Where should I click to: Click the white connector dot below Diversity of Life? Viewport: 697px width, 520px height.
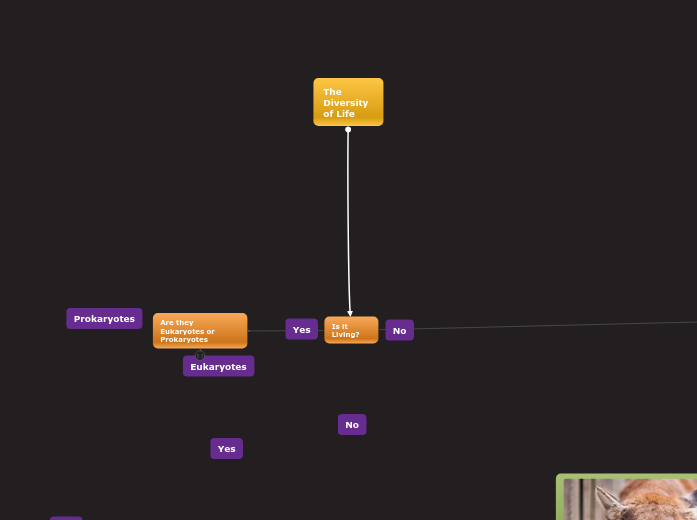(348, 130)
